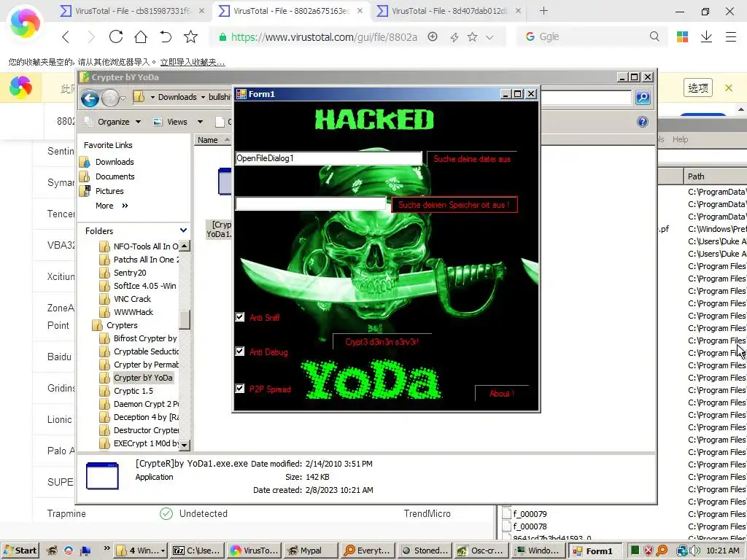Click the Crypt3 d3in3n s3rv3r button
Screen dimensions: 747x560
coord(382,341)
